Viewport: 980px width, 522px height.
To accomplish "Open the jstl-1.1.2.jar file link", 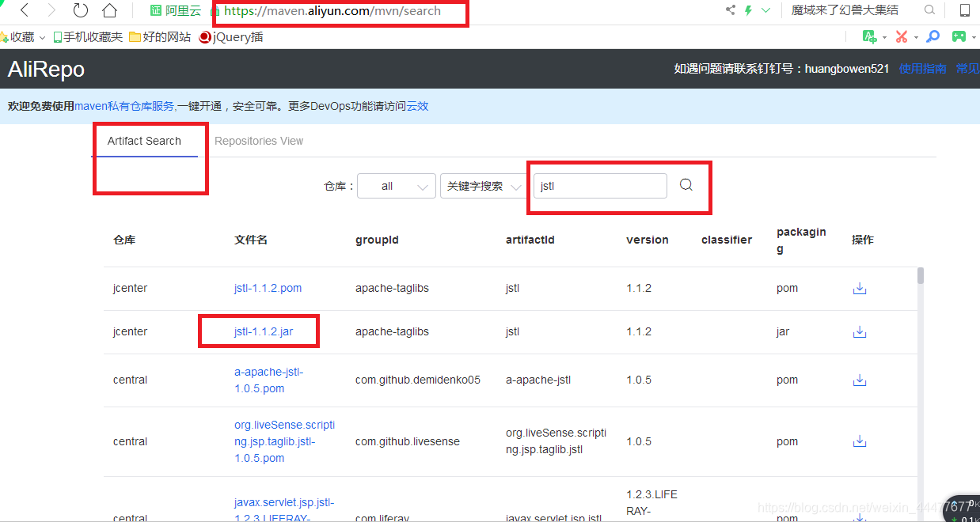I will tap(264, 331).
